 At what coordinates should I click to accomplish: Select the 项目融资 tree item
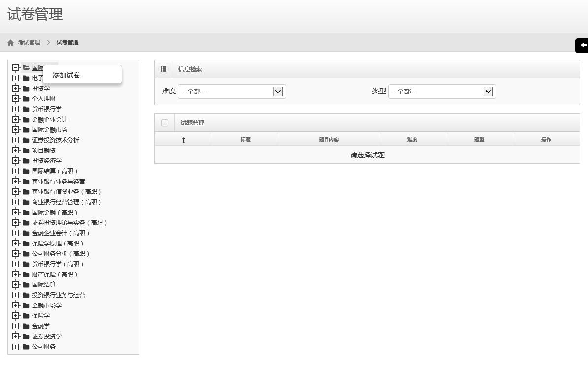[x=44, y=151]
